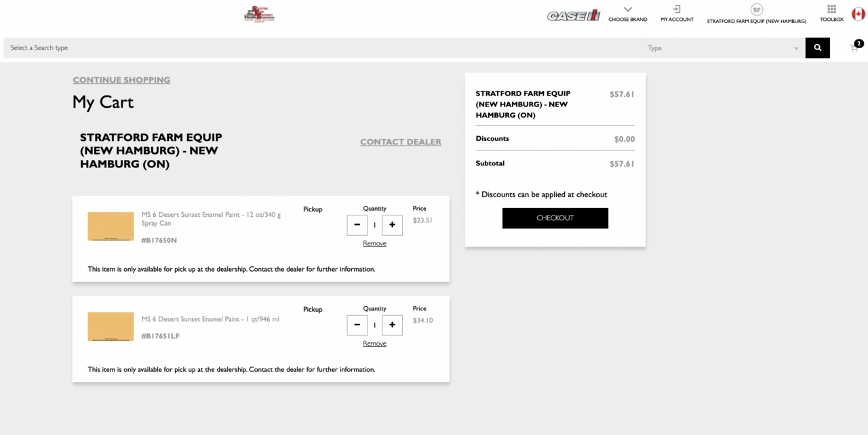
Task: Click the SF dealer badge icon
Action: 756,9
